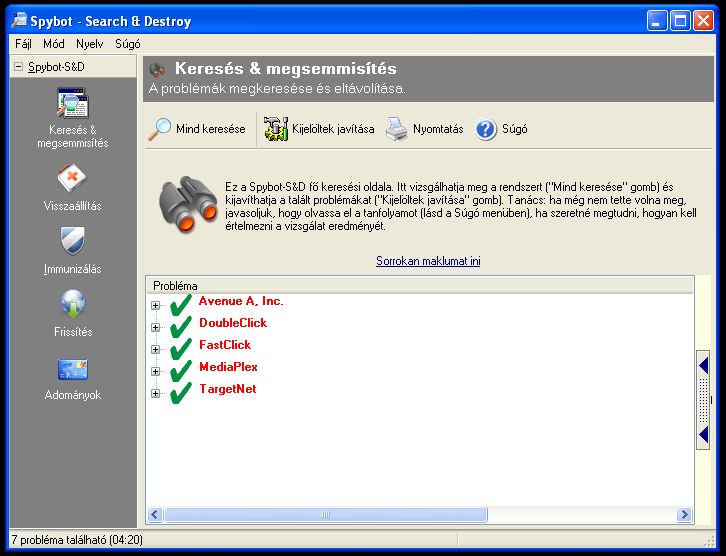The height and width of the screenshot is (556, 726).
Task: Expand the DoubleClick tree node
Action: (x=156, y=327)
